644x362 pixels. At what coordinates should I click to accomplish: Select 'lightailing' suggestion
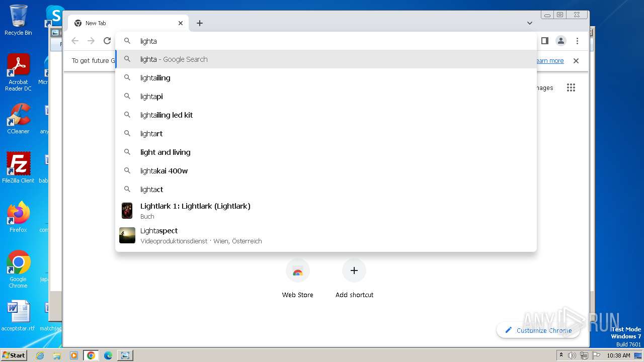tap(326, 78)
